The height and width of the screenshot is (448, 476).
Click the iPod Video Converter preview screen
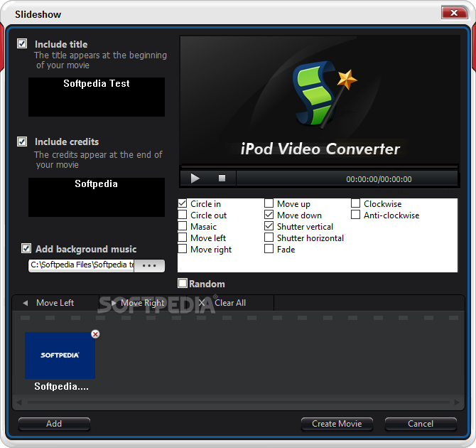point(320,100)
